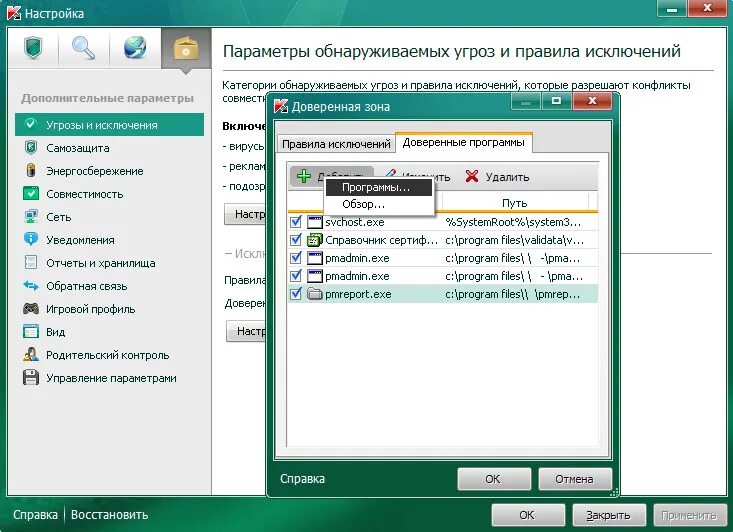Click the Справочник сертиф… application icon
Image resolution: width=733 pixels, height=532 pixels.
315,240
